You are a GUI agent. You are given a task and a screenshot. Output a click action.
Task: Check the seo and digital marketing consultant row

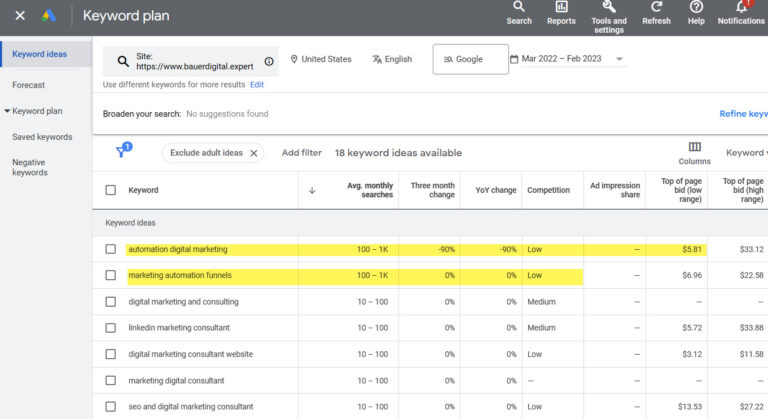pos(111,407)
